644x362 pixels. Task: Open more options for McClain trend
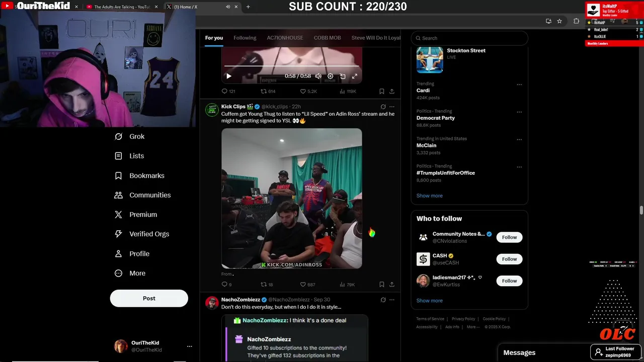(519, 139)
